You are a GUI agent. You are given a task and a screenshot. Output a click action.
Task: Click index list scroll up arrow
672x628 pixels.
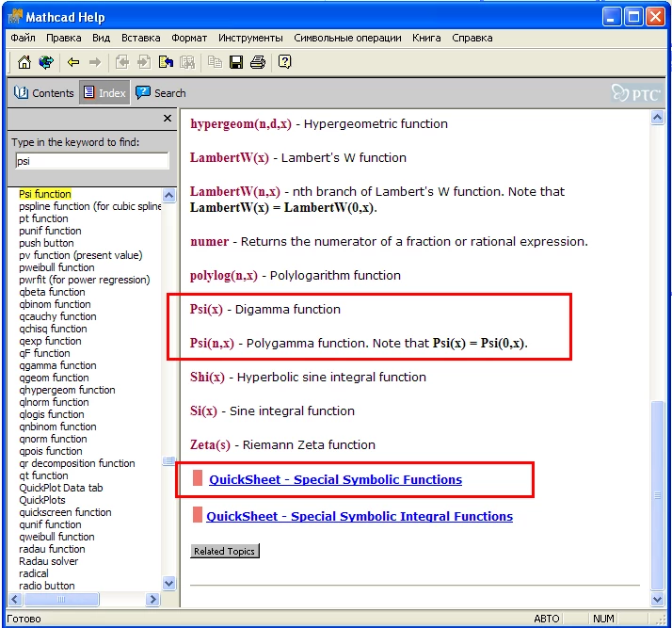[168, 196]
